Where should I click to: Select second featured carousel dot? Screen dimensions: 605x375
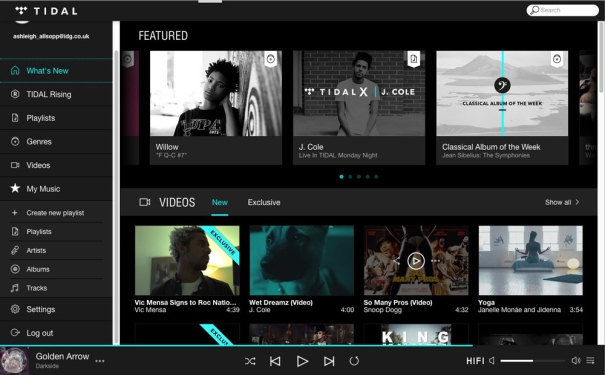click(350, 177)
